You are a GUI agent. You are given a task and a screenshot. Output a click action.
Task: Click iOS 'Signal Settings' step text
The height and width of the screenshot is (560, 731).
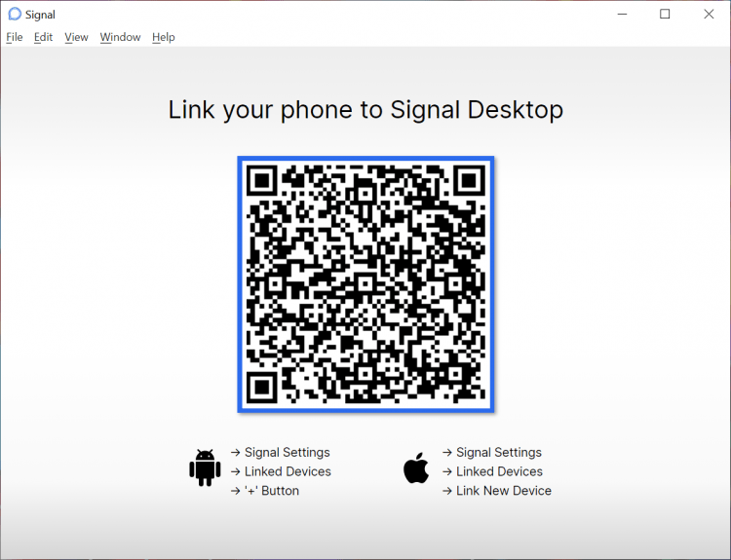[499, 452]
